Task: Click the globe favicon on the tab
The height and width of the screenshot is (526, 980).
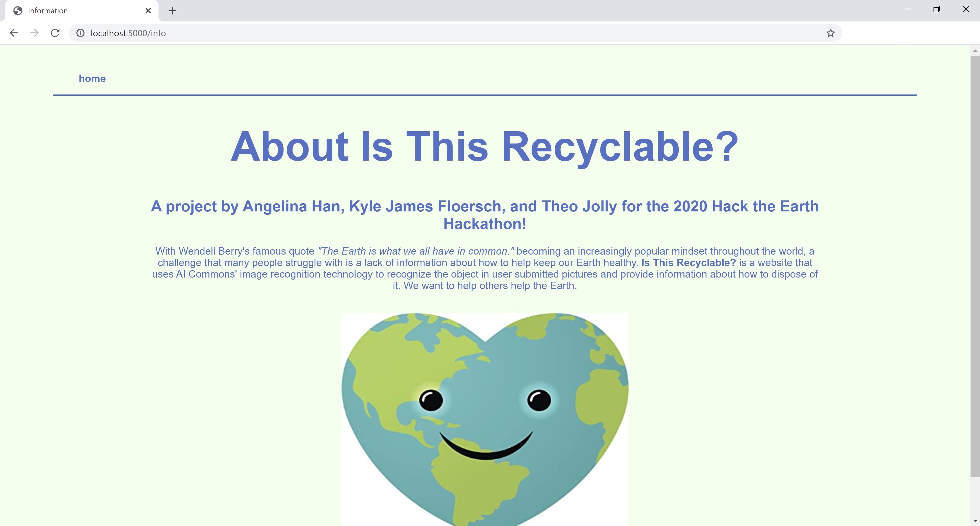Action: point(18,11)
